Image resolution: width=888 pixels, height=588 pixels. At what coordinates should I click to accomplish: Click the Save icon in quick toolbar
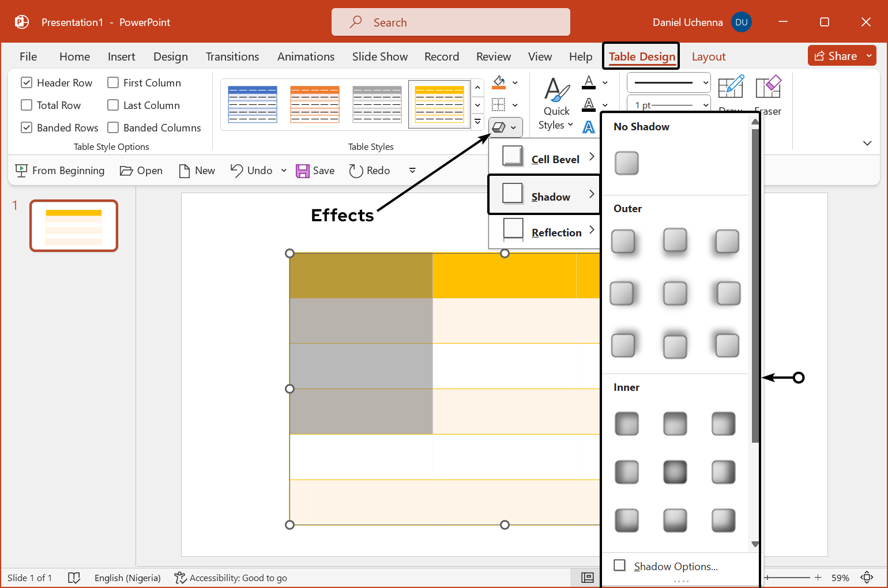(303, 171)
